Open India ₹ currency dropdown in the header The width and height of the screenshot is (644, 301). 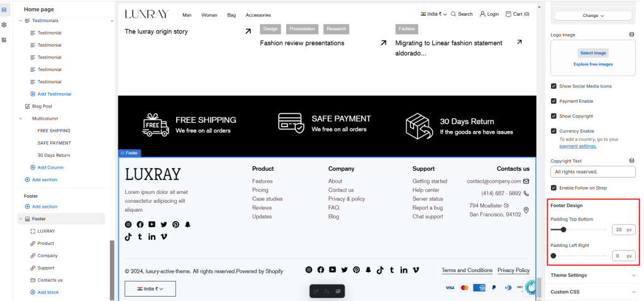434,14
